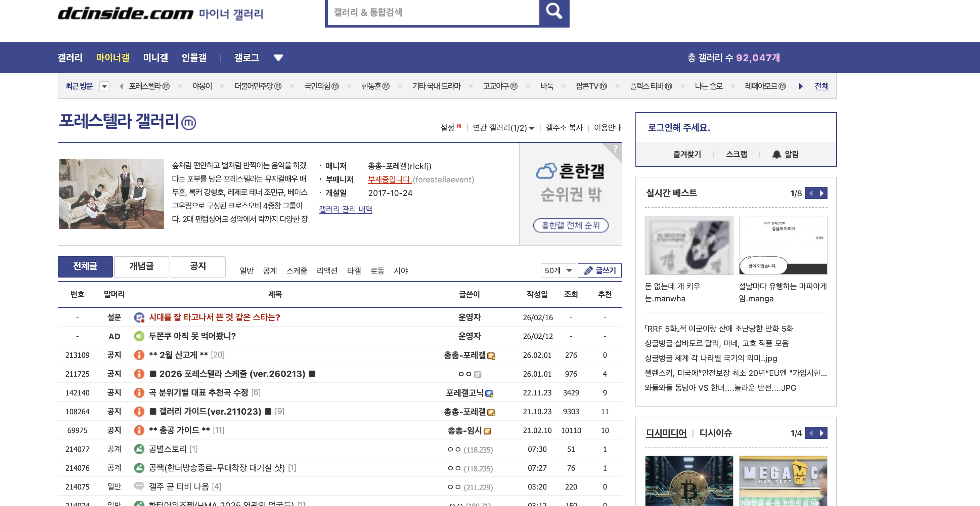Viewport: 980px width, 506px height.
Task: Switch to the 개념글 tab
Action: [141, 266]
